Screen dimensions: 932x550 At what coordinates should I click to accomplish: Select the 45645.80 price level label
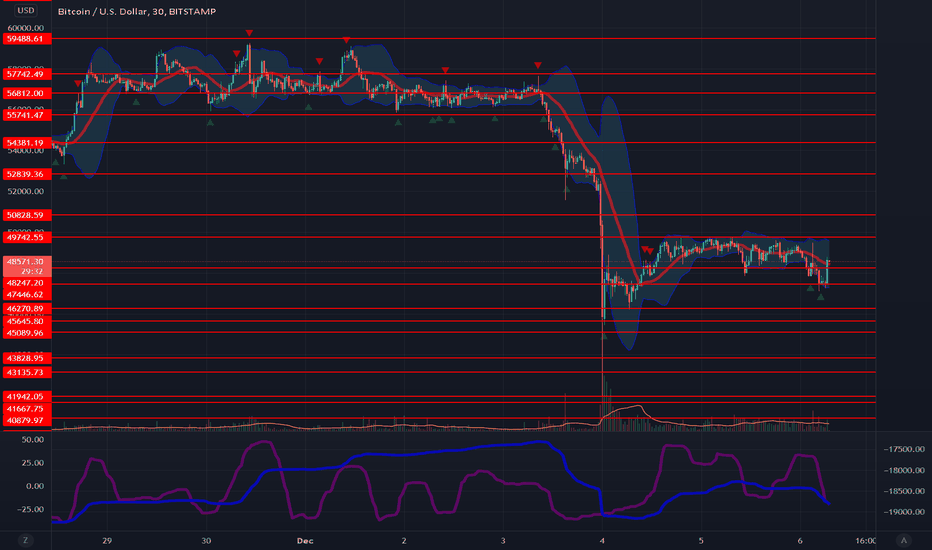[x=27, y=321]
